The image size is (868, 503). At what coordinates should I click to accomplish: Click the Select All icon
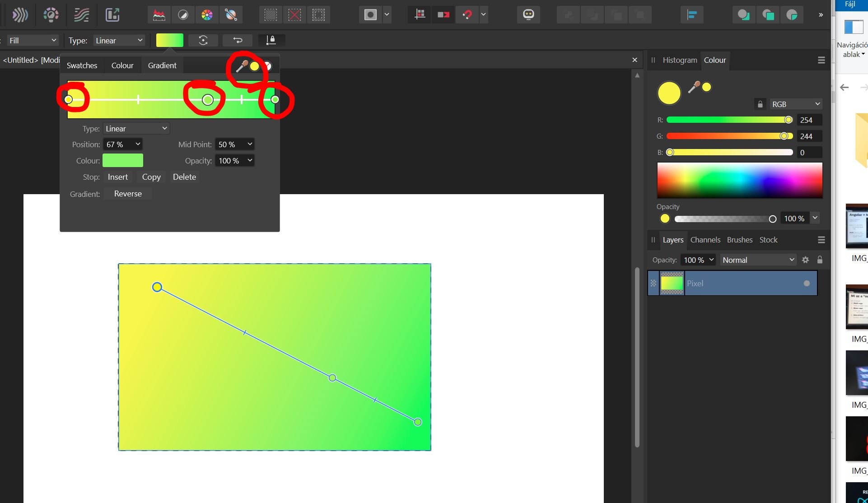tap(271, 15)
